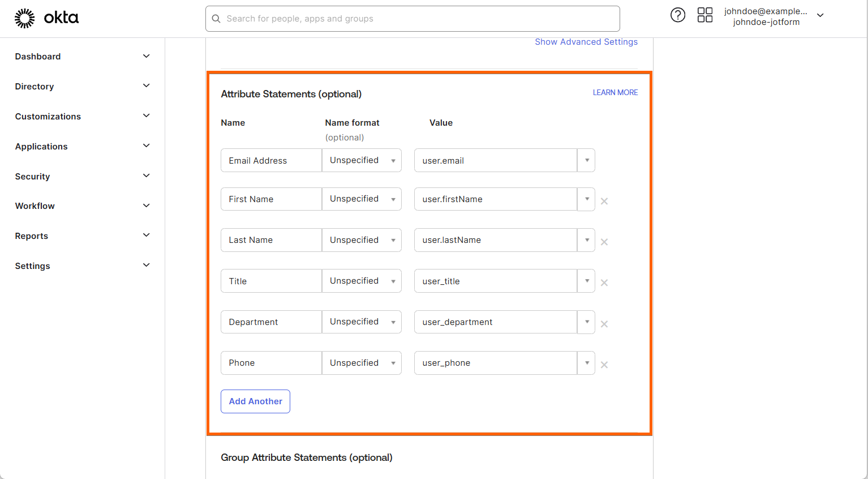
Task: Expand the Directory sidebar menu
Action: [146, 86]
